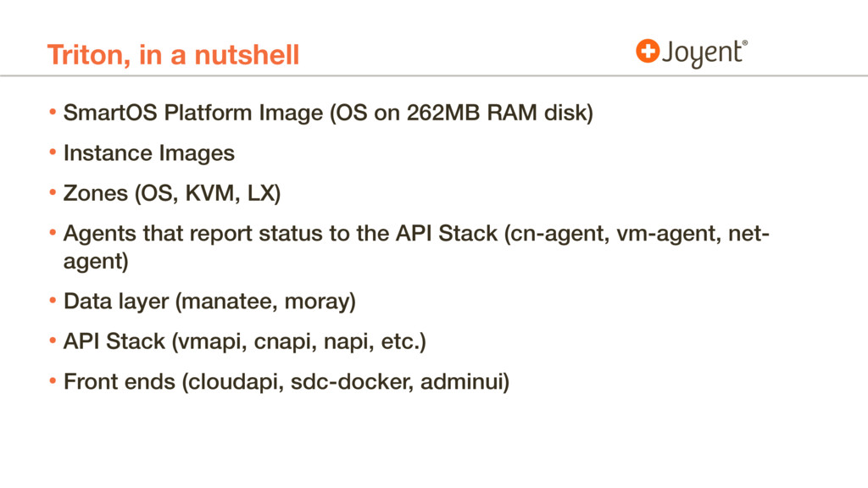The width and height of the screenshot is (868, 488).
Task: Click the bullet dot before Zones
Action: tap(53, 193)
